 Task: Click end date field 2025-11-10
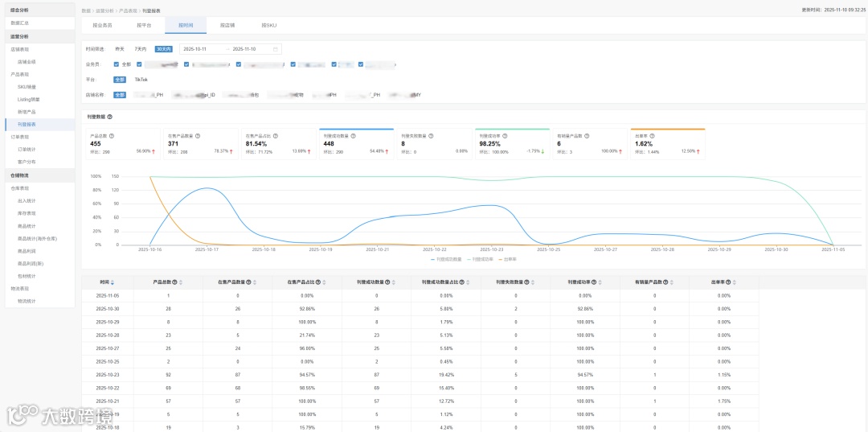(x=244, y=49)
